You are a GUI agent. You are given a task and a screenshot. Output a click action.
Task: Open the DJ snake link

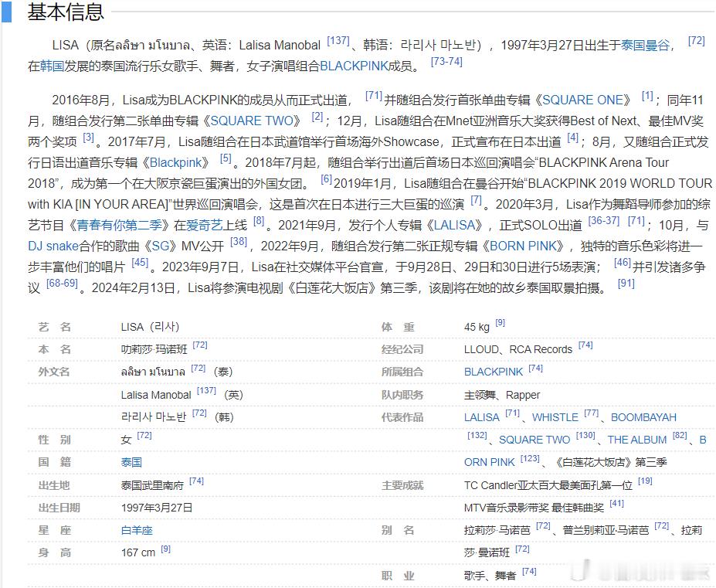(x=53, y=246)
